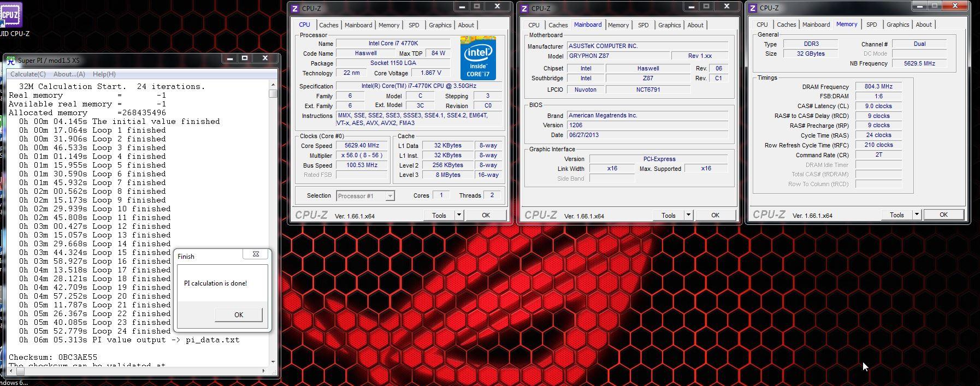Screen dimensions: 980x386
Task: Open the CPU-Z desktop shortcut icon
Action: [x=11, y=15]
